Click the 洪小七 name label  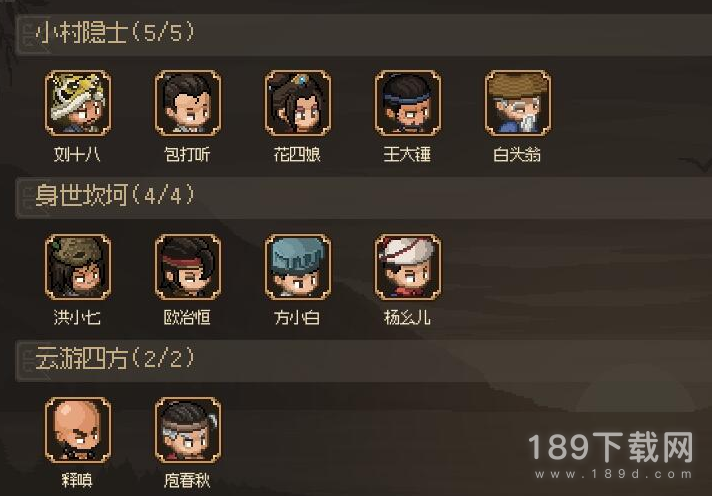(77, 317)
